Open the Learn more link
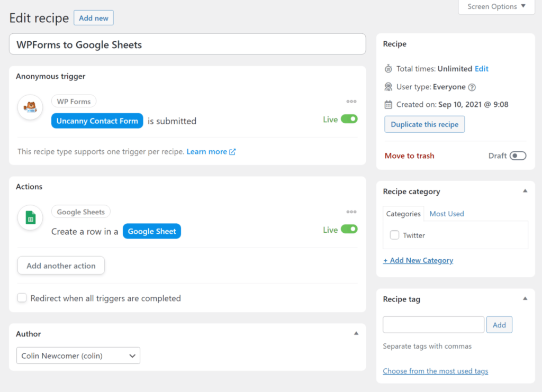This screenshot has height=392, width=542. click(x=207, y=152)
